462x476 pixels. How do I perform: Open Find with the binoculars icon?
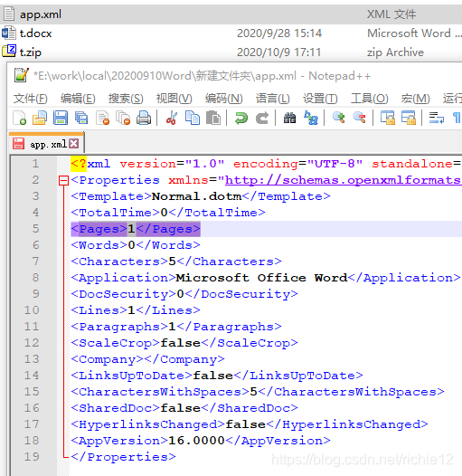[289, 118]
